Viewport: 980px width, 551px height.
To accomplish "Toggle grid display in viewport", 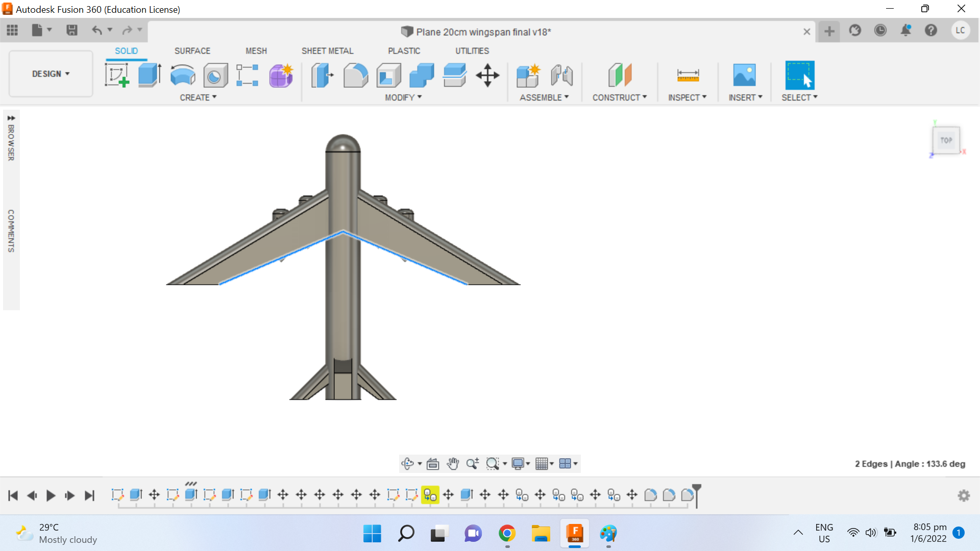I will (x=544, y=464).
